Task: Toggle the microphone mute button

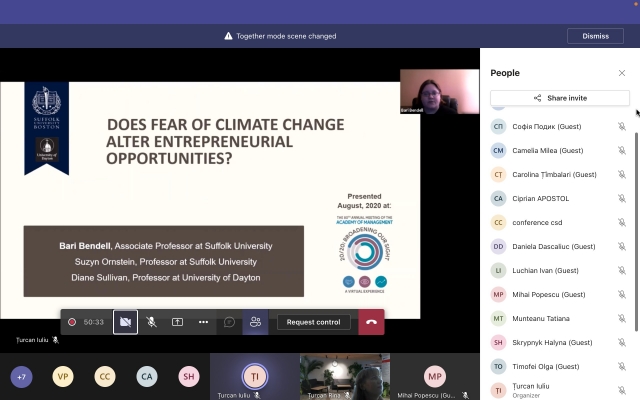Action: 151,322
